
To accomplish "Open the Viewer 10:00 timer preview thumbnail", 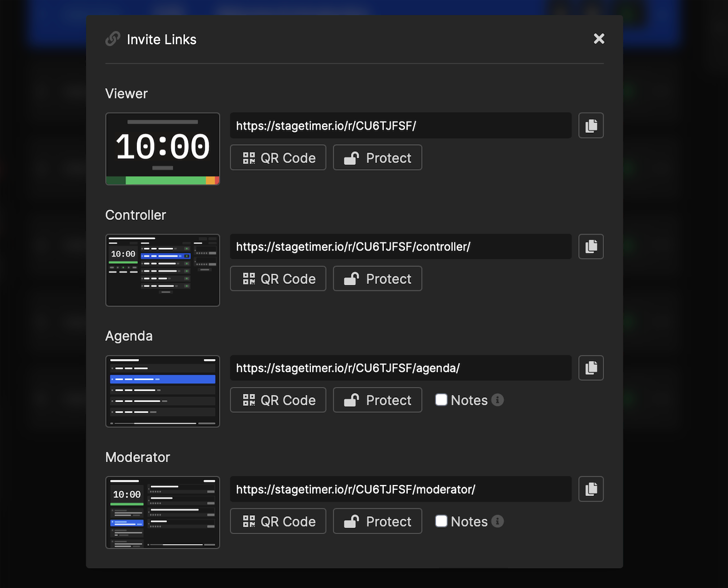I will click(163, 149).
